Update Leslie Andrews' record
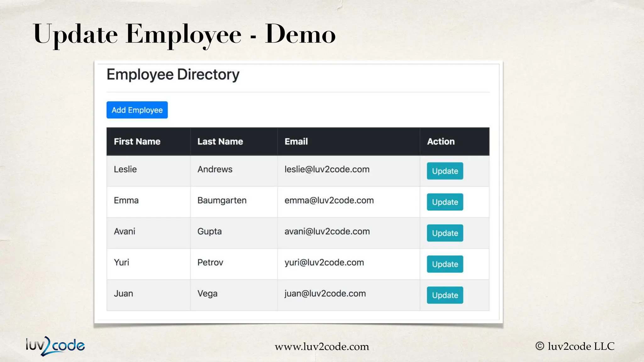 pyautogui.click(x=445, y=171)
